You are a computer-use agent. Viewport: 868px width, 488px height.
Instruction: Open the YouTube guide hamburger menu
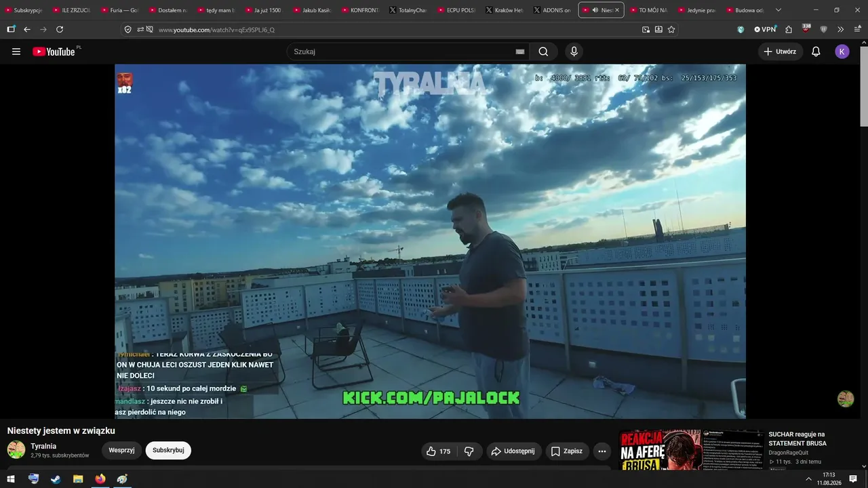16,52
